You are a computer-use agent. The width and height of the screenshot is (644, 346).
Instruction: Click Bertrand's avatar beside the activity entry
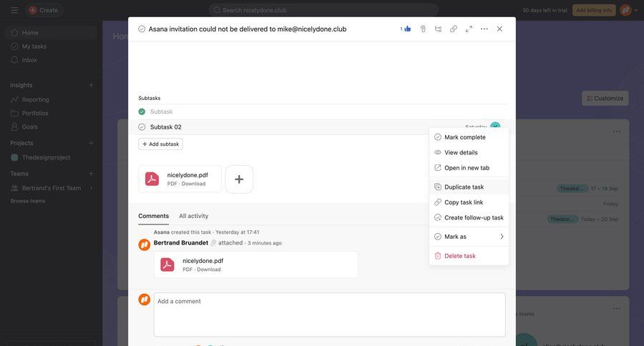(144, 245)
